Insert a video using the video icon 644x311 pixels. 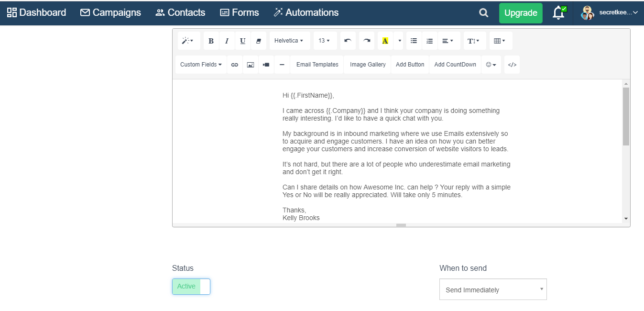tap(266, 65)
